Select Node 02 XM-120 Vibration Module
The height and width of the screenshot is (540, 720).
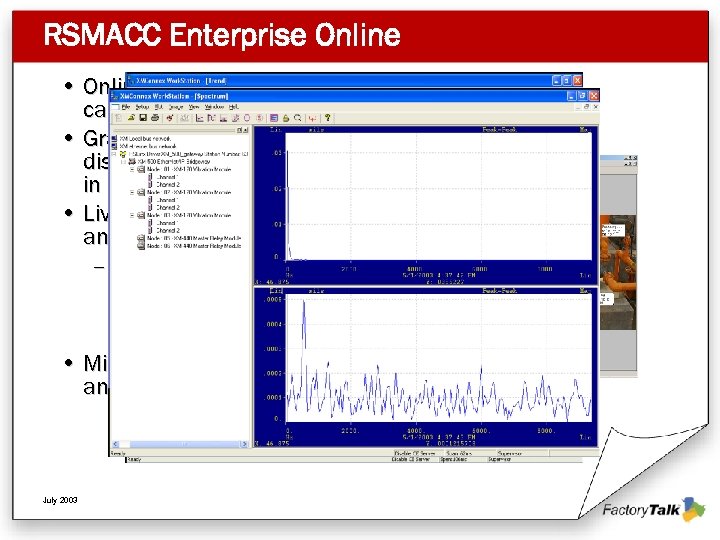click(189, 192)
